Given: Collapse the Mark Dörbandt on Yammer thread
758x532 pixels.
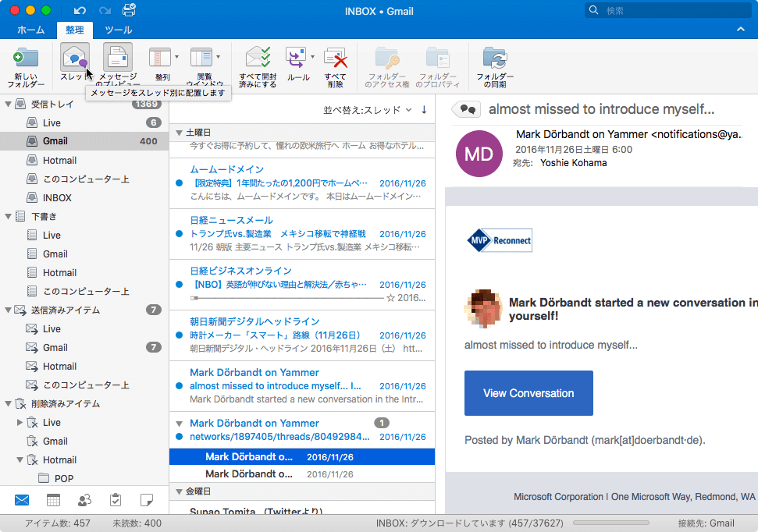Looking at the screenshot, I should (x=179, y=424).
